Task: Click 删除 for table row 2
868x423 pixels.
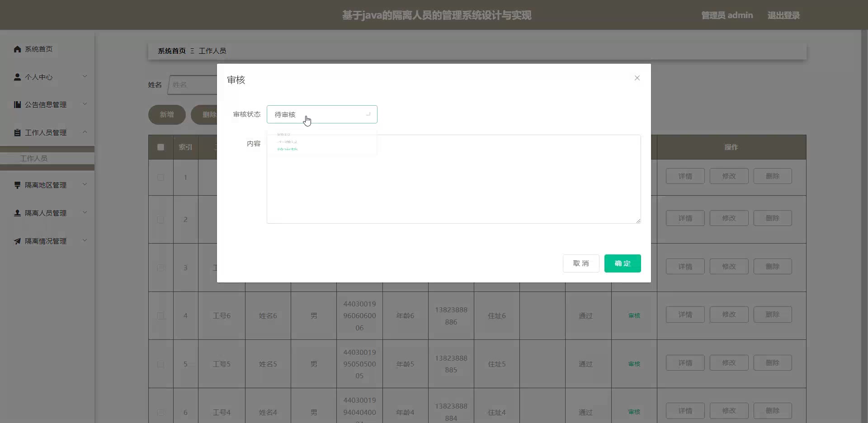Action: click(773, 218)
